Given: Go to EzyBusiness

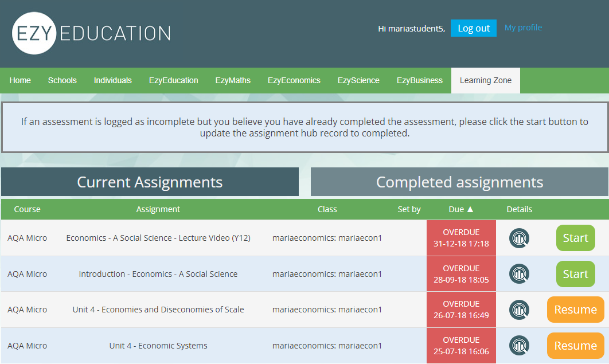Looking at the screenshot, I should tap(419, 80).
